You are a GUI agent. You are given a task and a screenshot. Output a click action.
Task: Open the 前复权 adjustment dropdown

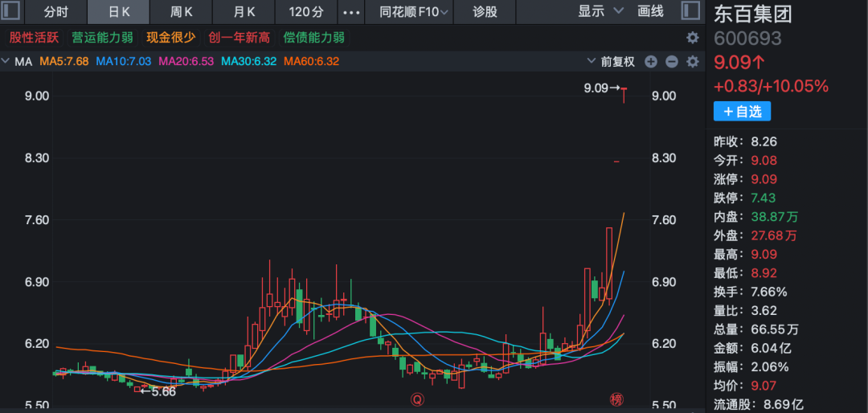[612, 62]
